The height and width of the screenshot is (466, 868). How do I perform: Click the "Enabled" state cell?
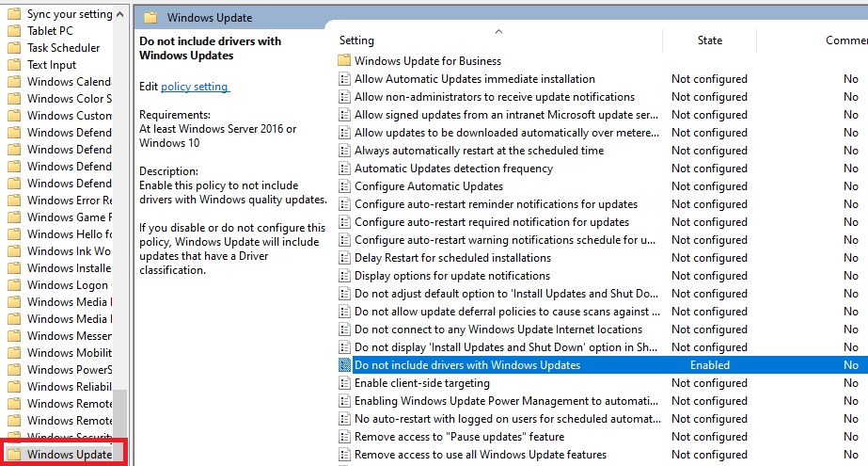710,365
